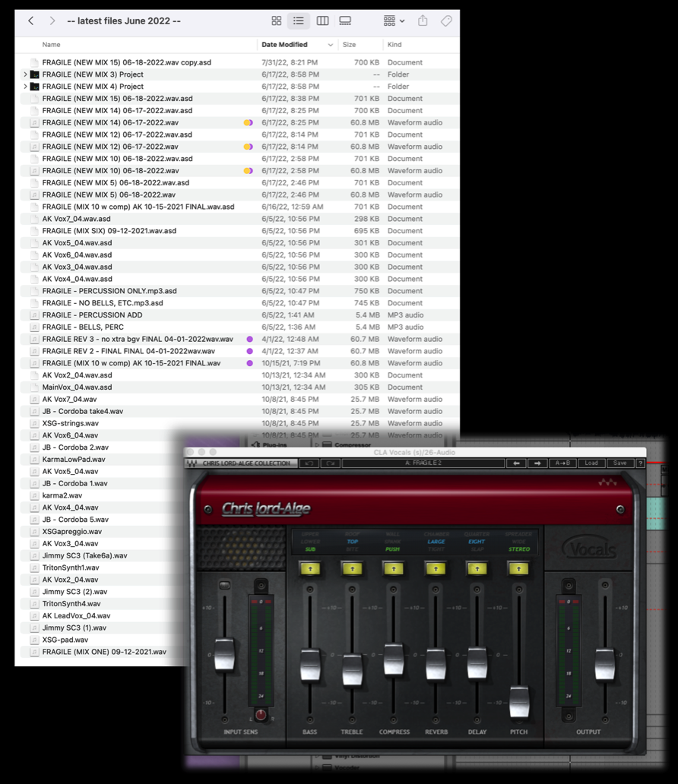
Task: Switch Finder to icon view
Action: 276,21
